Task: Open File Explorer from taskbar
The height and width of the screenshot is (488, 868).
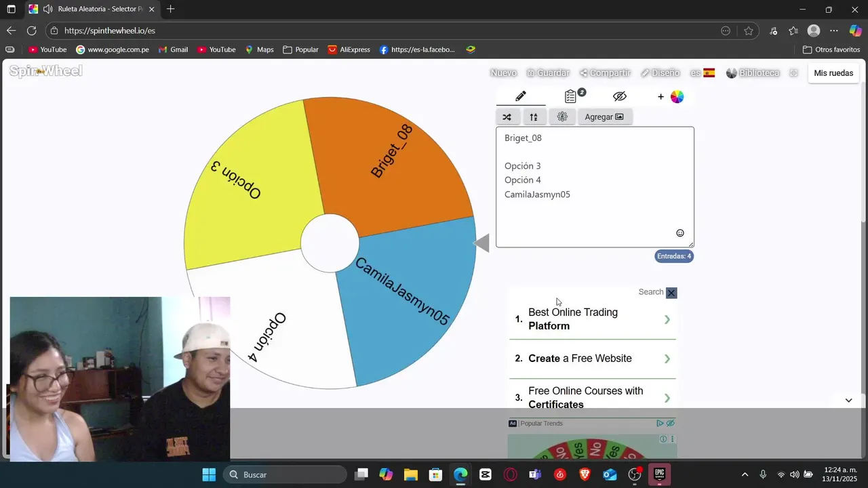Action: pos(411,474)
